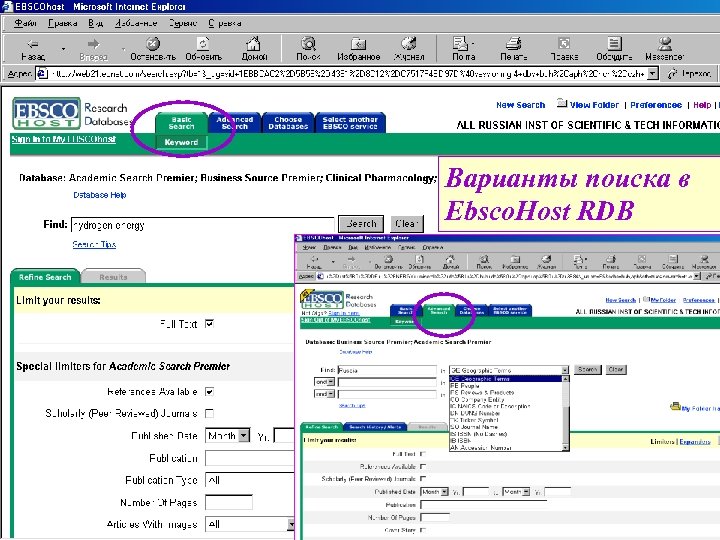720x540 pixels.
Task: Open second Month dropdown in inner window
Action: pyautogui.click(x=526, y=492)
